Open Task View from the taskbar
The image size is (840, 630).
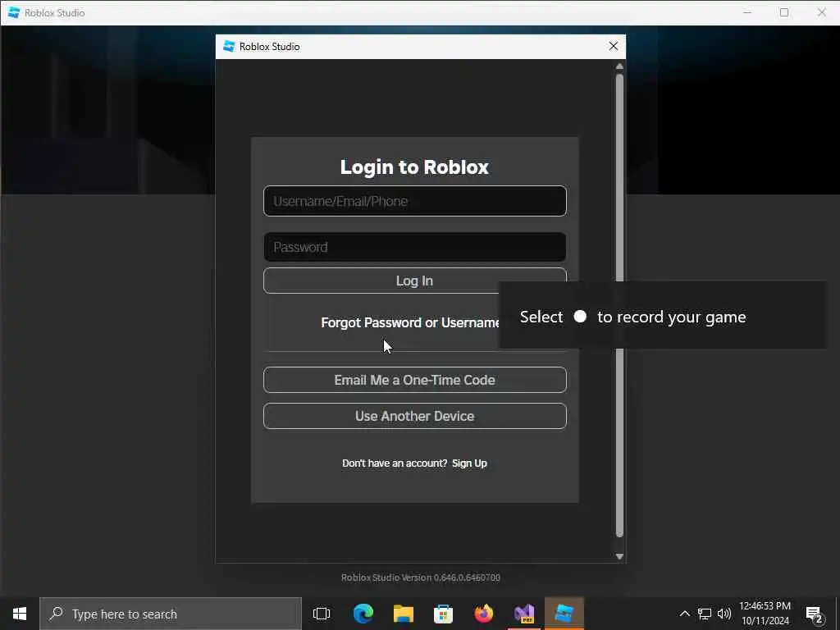(322, 614)
